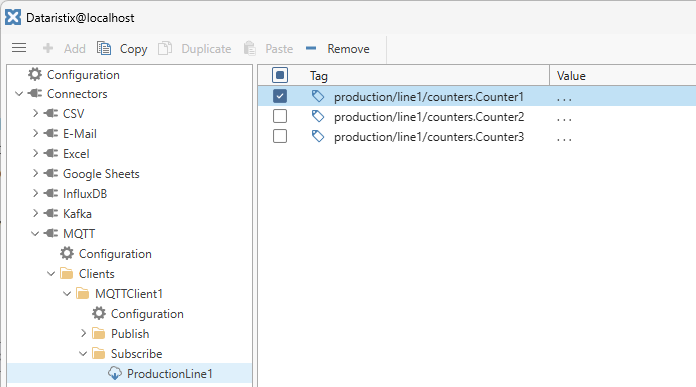Click the E-Mail connector plug icon
Image resolution: width=696 pixels, height=387 pixels.
[51, 133]
